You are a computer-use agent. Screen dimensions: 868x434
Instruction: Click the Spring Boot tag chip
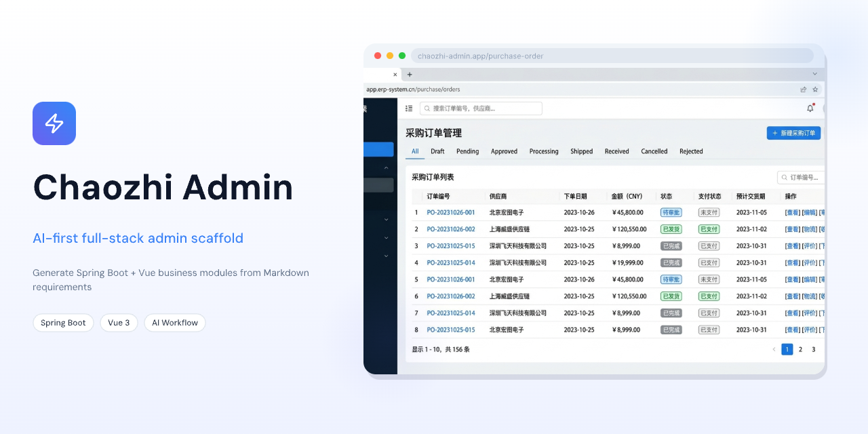[63, 323]
